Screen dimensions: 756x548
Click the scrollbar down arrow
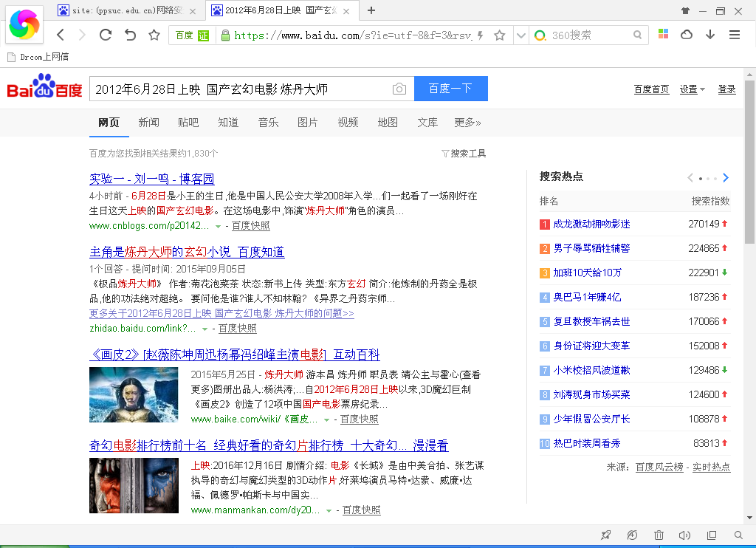(x=749, y=518)
